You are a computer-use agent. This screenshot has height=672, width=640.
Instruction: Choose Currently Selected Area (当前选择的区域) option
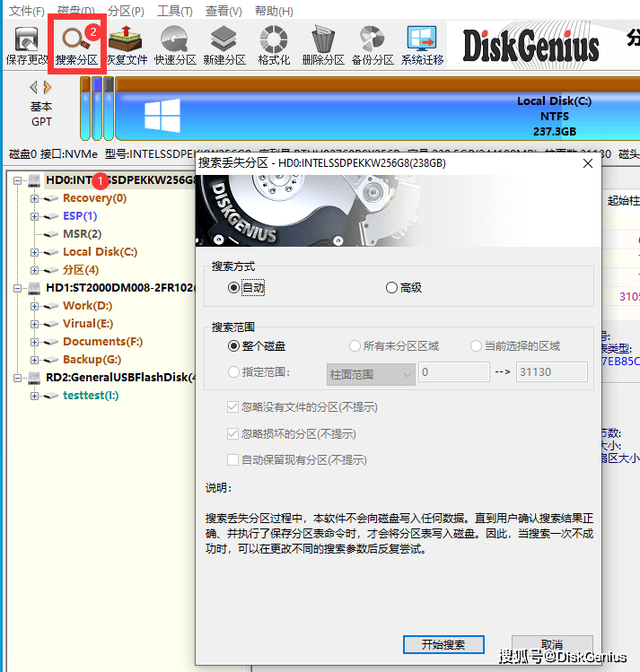tap(515, 345)
